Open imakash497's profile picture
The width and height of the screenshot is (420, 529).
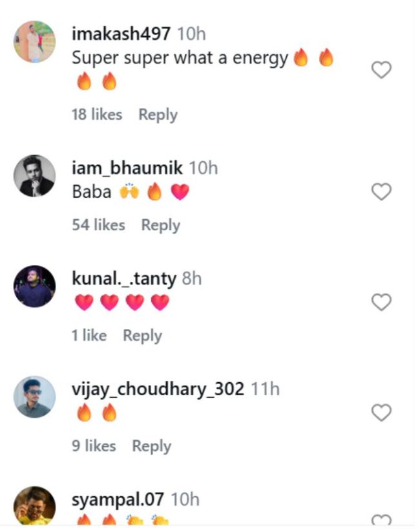coord(34,41)
